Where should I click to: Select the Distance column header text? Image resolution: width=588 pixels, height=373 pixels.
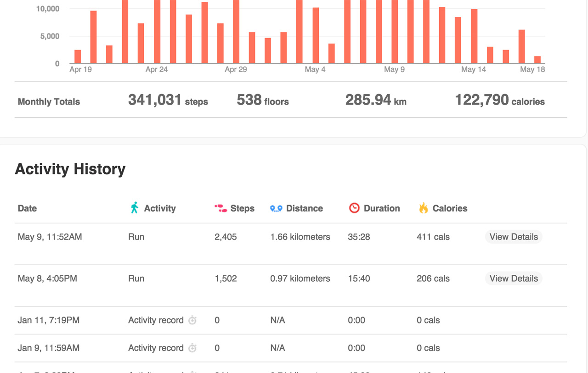click(305, 208)
